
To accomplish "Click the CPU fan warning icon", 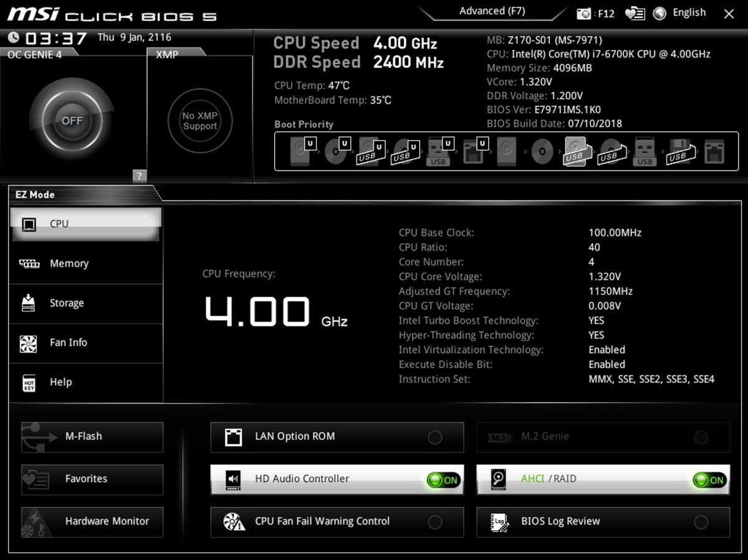I will (234, 521).
